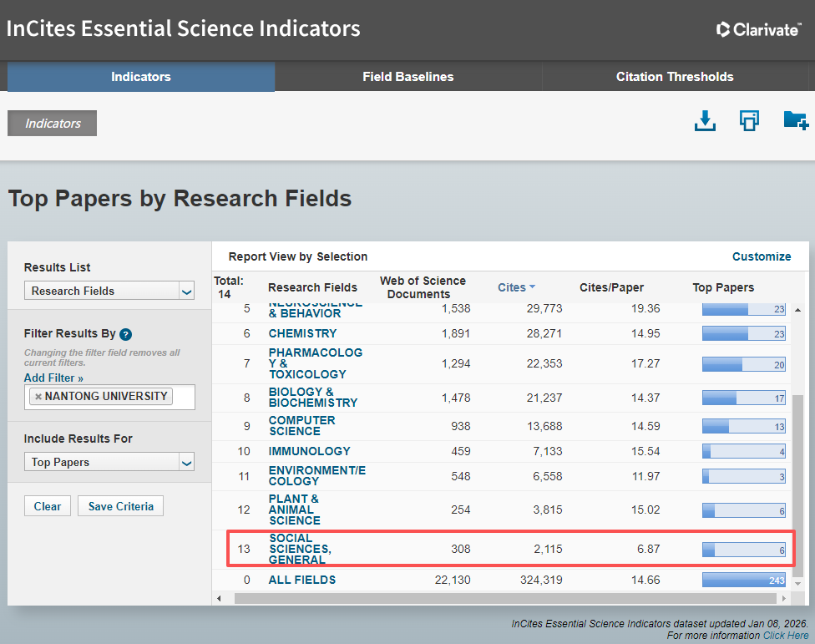Click the print icon

click(x=749, y=121)
